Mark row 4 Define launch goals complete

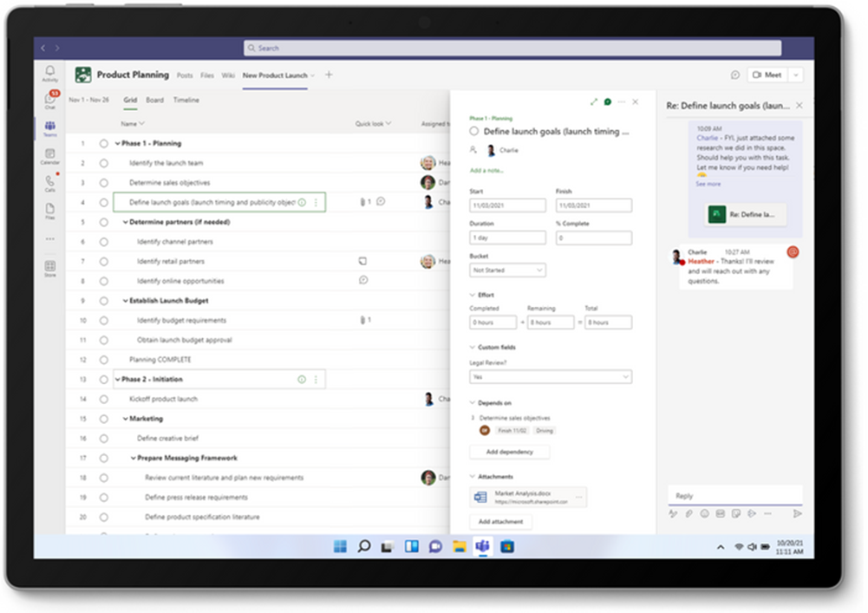tap(103, 203)
